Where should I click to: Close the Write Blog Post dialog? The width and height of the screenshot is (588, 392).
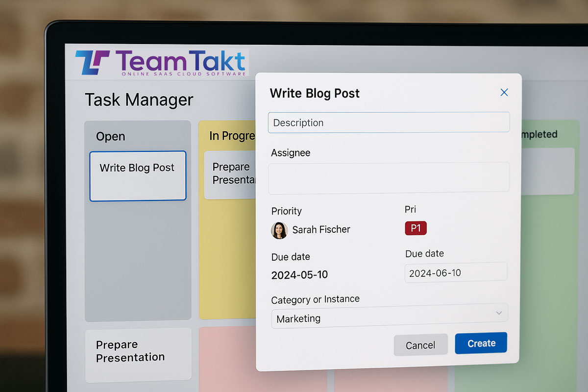(504, 93)
